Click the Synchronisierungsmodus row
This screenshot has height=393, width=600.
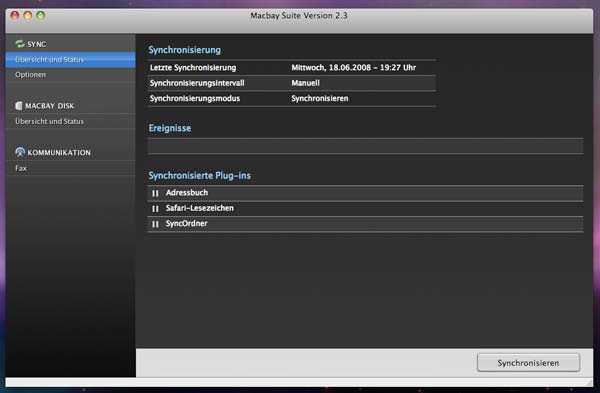tap(292, 98)
